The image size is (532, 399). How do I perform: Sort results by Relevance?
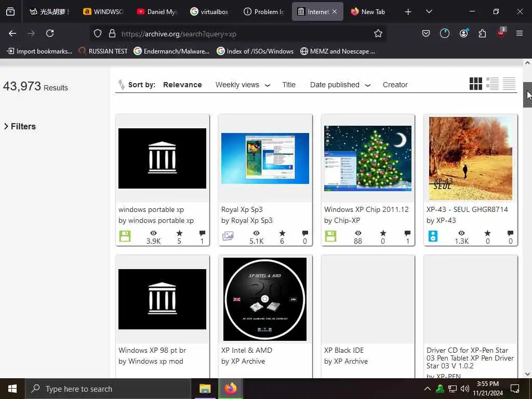click(182, 85)
